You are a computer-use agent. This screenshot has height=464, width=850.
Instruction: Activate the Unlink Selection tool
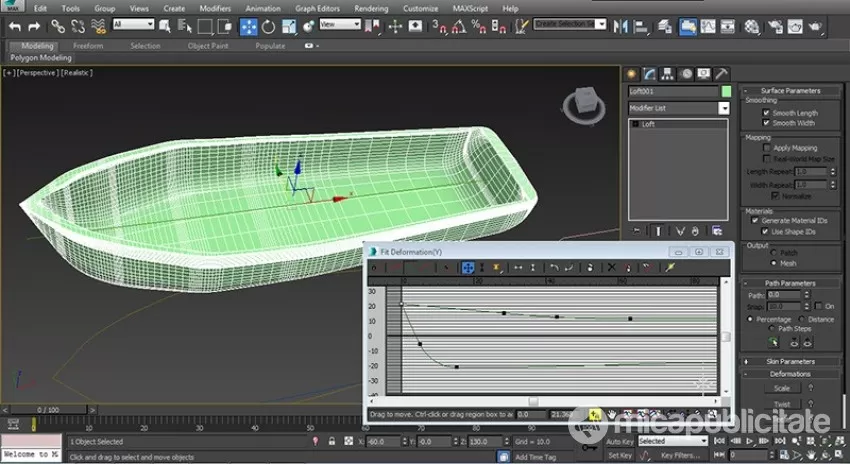78,26
